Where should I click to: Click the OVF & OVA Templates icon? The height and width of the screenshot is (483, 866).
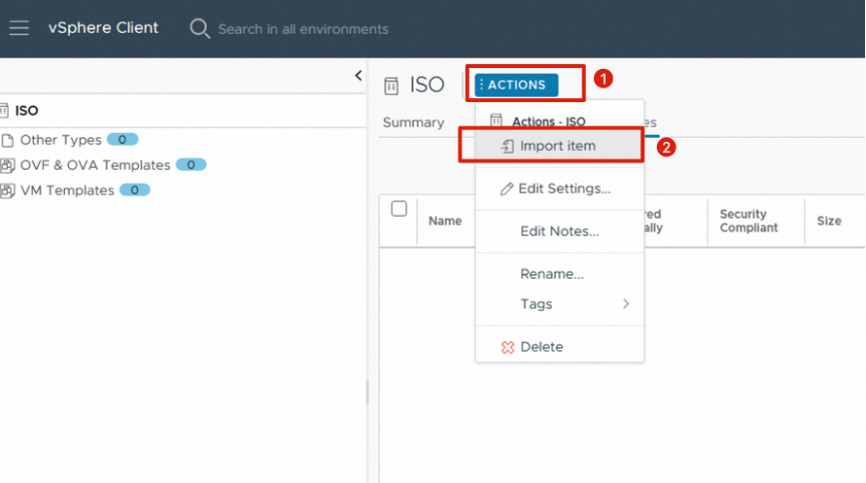pos(8,165)
